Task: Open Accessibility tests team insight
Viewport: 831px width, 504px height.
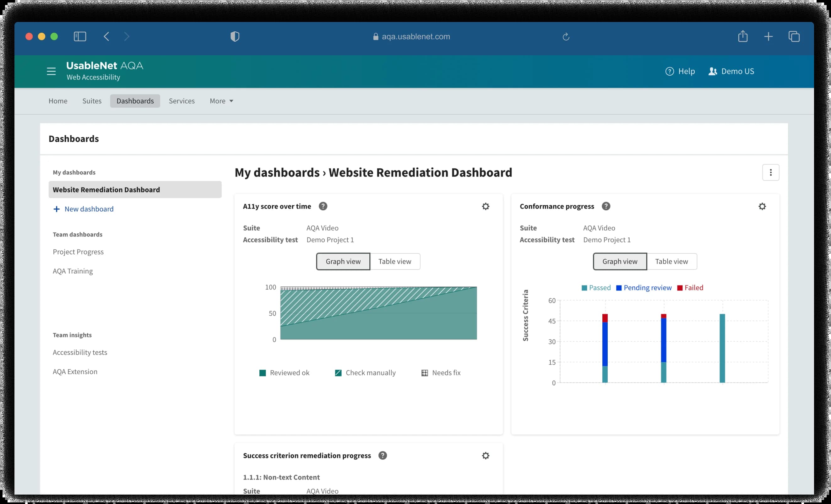Action: coord(80,352)
